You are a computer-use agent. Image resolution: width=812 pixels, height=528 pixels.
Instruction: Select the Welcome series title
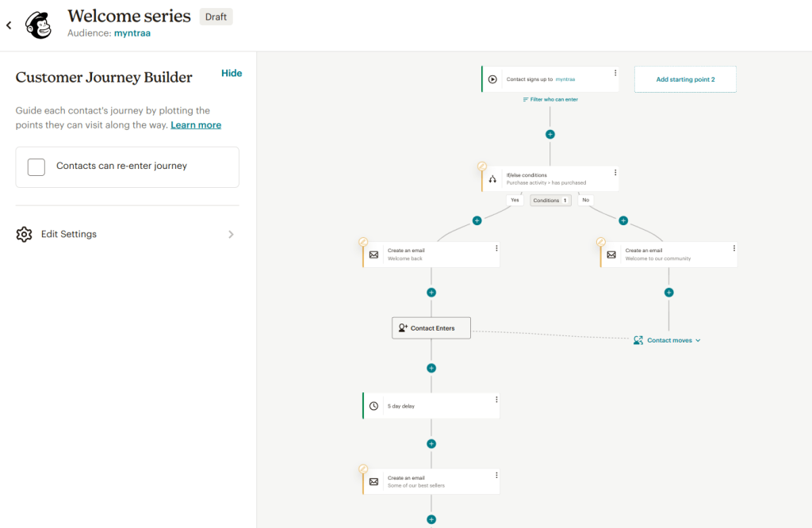129,16
